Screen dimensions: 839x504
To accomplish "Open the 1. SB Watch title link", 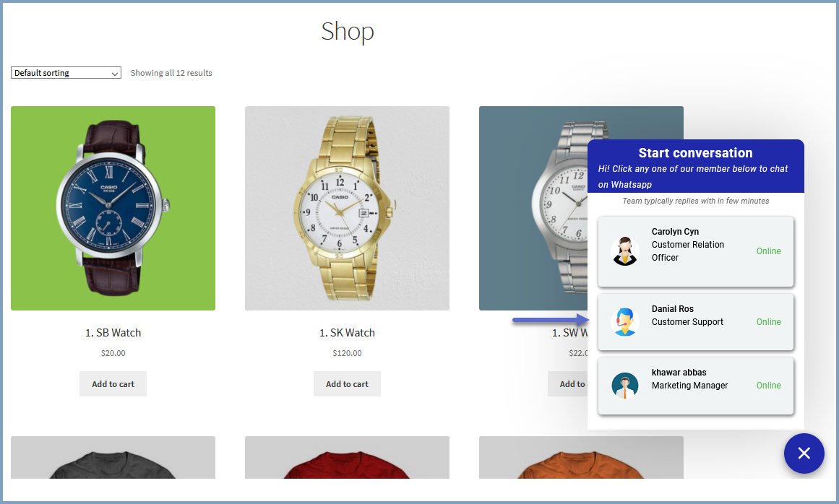I will (x=113, y=333).
